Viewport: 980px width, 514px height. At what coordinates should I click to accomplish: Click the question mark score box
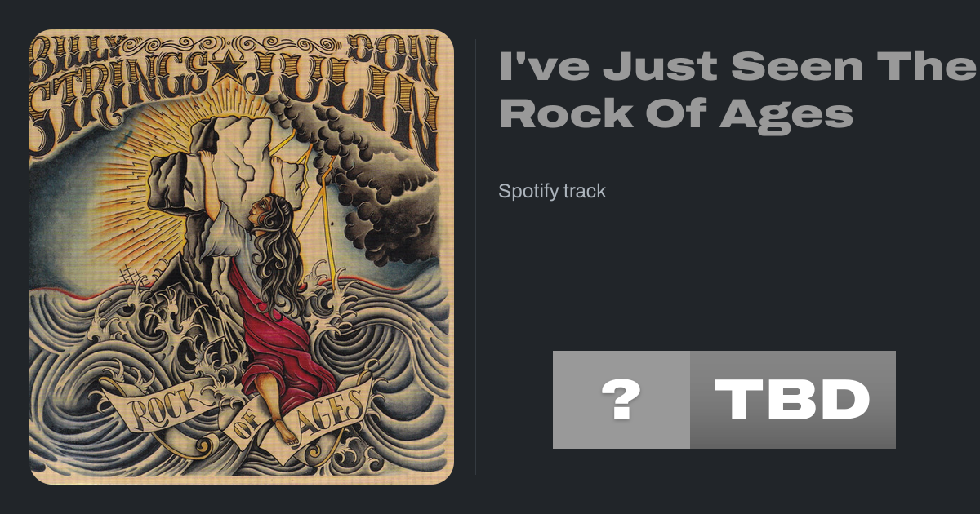coord(621,400)
